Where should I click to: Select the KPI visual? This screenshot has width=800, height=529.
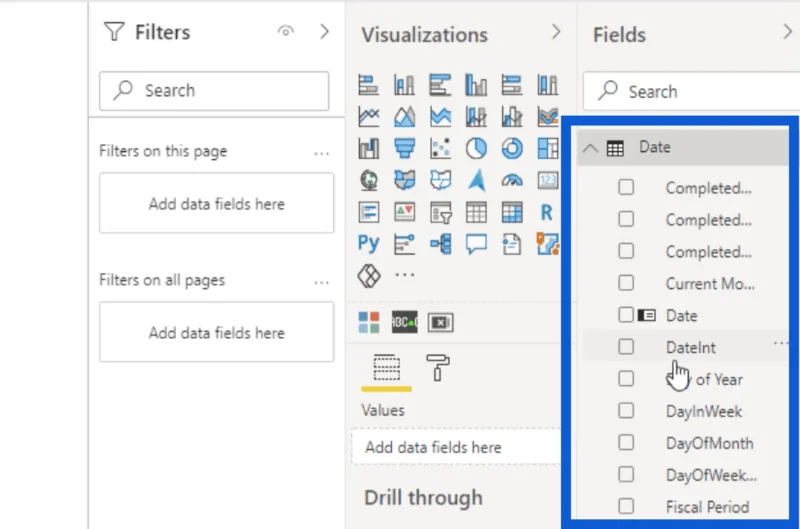pos(404,212)
